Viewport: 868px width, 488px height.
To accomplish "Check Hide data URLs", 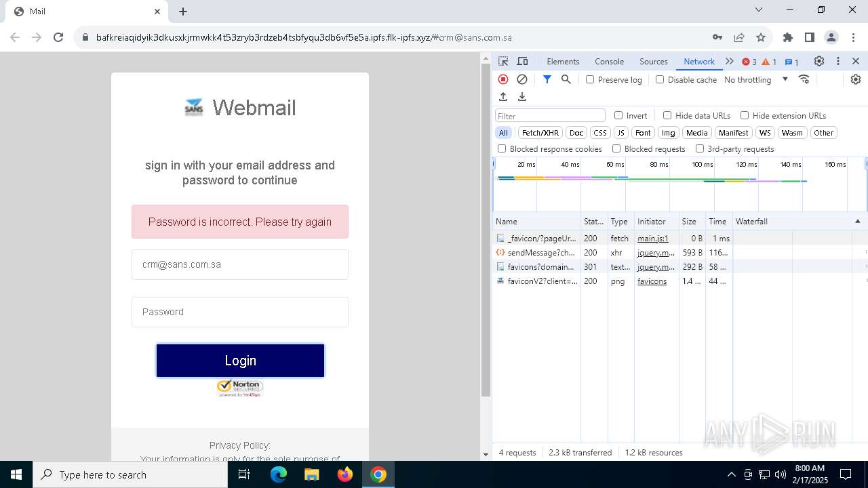I will (667, 115).
